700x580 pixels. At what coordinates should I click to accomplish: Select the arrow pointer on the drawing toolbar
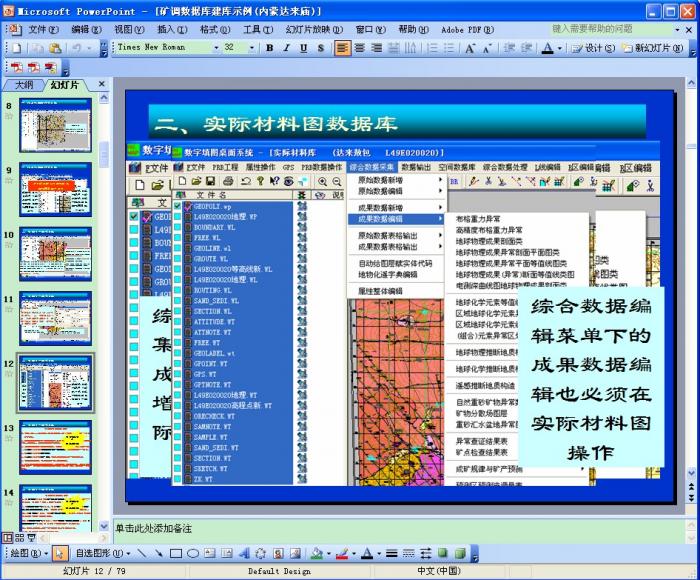point(59,553)
